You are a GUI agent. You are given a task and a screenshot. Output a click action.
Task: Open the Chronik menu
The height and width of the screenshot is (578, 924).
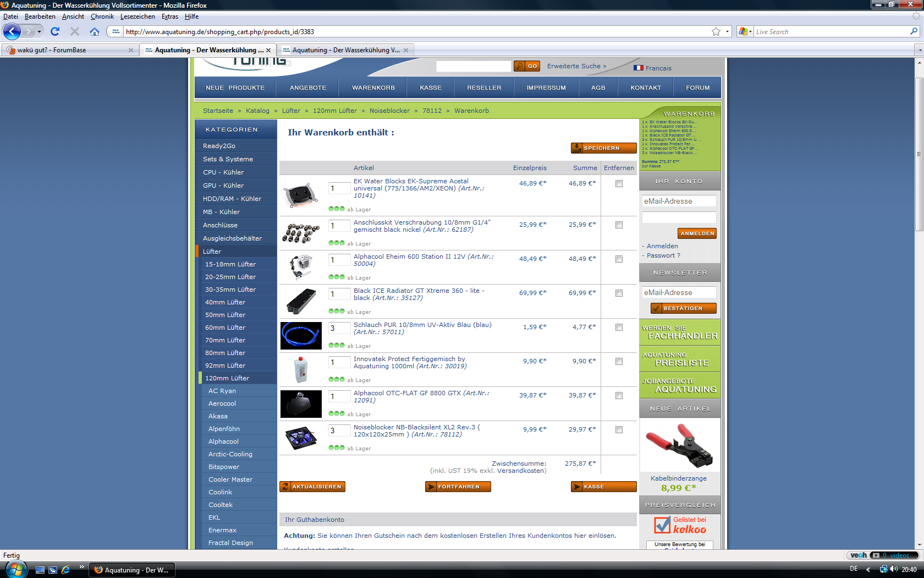coord(102,17)
